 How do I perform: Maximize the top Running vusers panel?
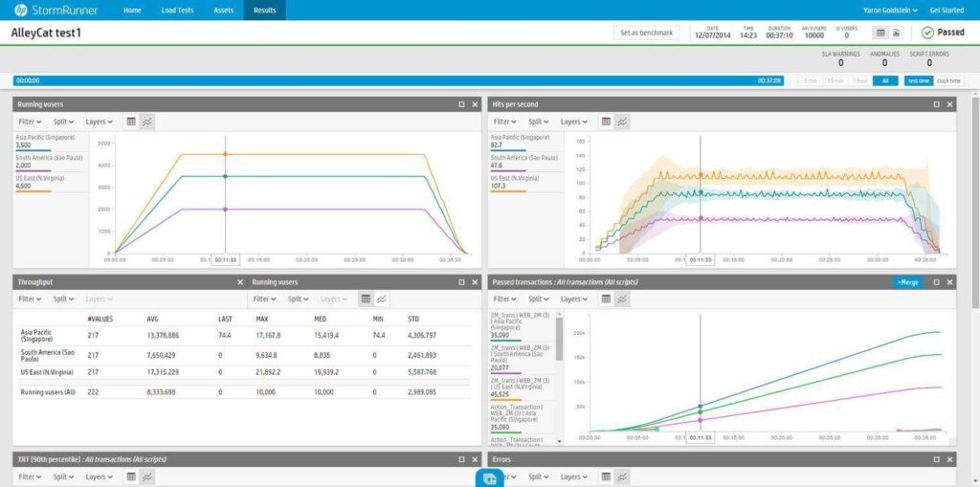pyautogui.click(x=461, y=104)
